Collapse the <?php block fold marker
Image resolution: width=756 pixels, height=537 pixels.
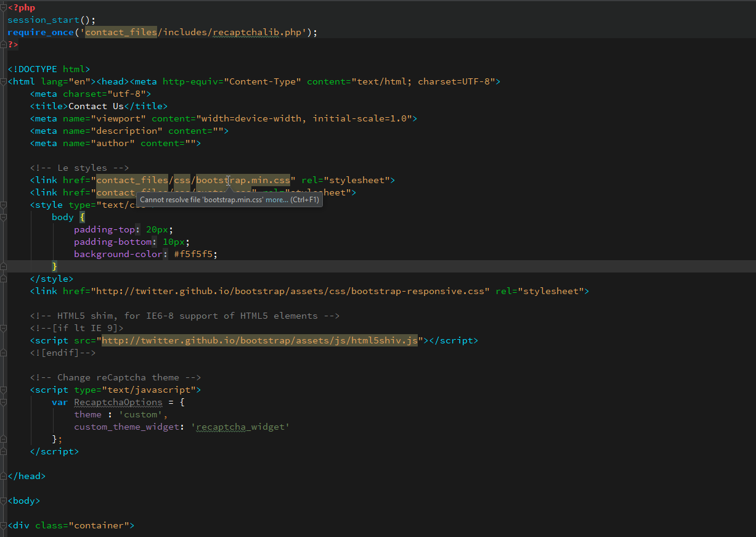4,7
